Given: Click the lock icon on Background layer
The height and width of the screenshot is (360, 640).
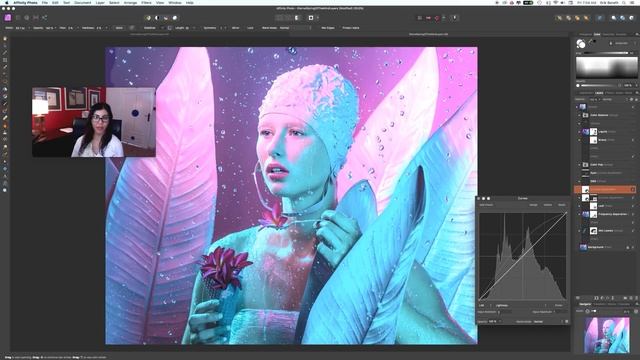Looking at the screenshot, I should [628, 247].
